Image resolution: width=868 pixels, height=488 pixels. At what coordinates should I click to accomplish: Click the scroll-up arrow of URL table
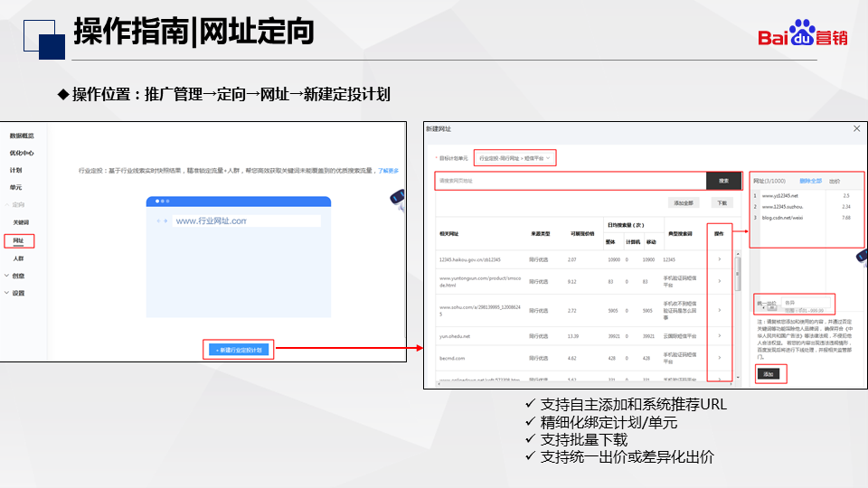pyautogui.click(x=738, y=253)
